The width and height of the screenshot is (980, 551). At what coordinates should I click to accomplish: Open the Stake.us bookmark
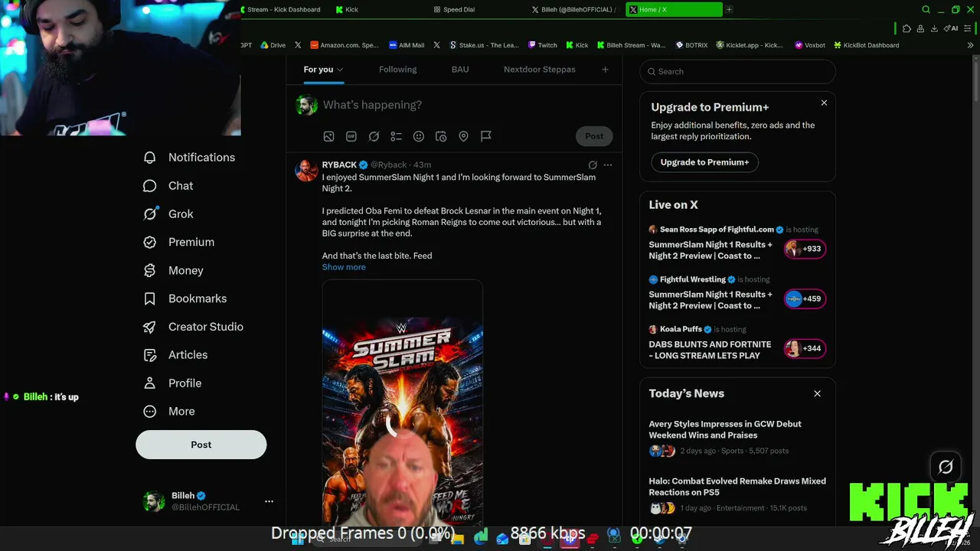[x=484, y=45]
